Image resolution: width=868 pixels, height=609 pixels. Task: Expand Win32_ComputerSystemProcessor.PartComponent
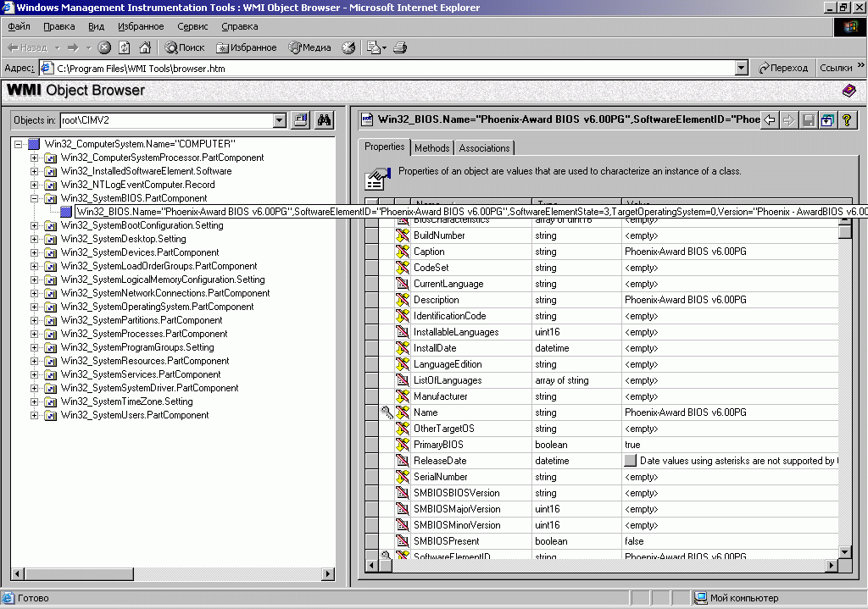tap(34, 158)
